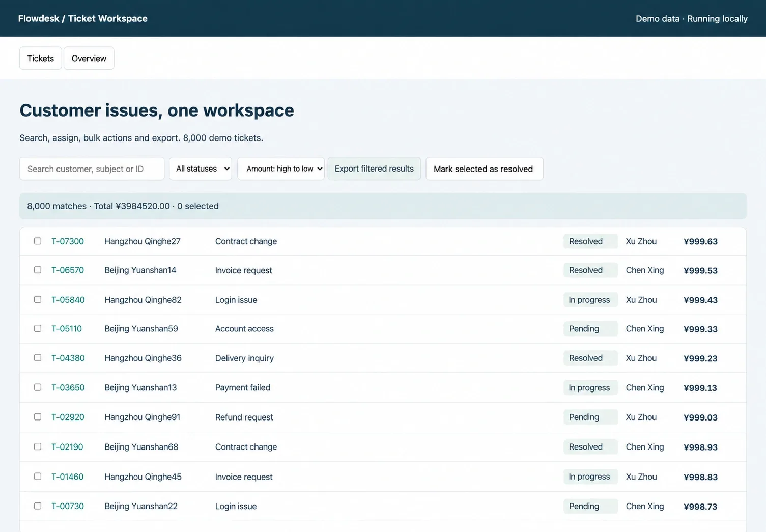Click assignee Chen Xing on ticket T-06570
The width and height of the screenshot is (766, 532).
(x=645, y=270)
